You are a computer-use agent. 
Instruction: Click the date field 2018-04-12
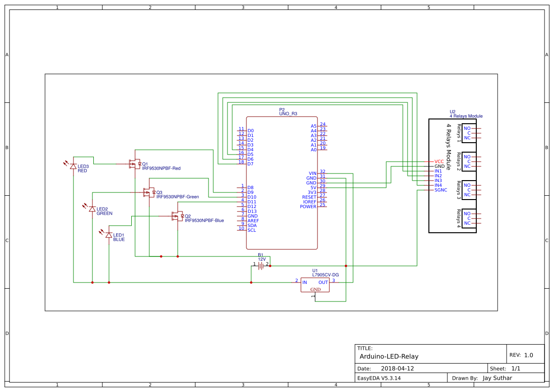[397, 368]
